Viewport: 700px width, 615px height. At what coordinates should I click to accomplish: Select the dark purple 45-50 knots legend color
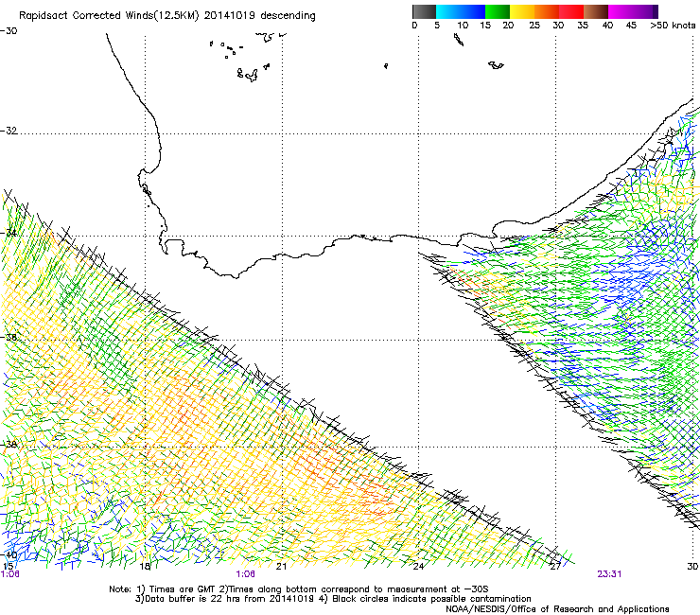click(x=645, y=11)
